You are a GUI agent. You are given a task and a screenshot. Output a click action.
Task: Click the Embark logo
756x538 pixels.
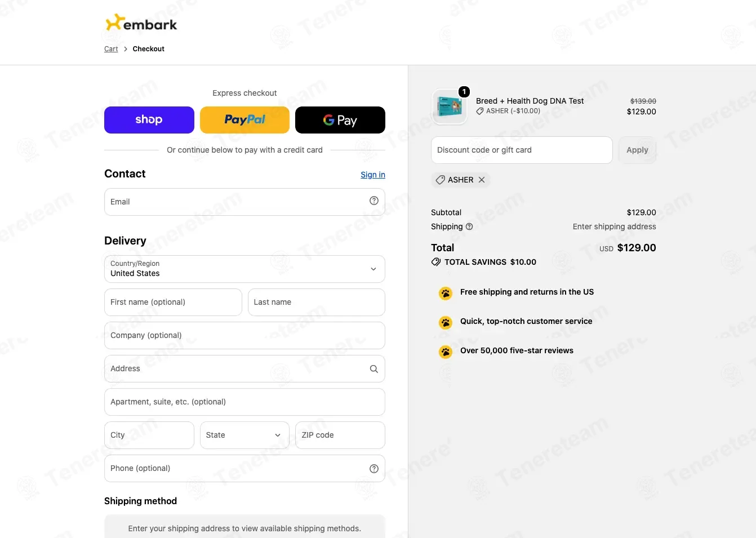pyautogui.click(x=141, y=23)
